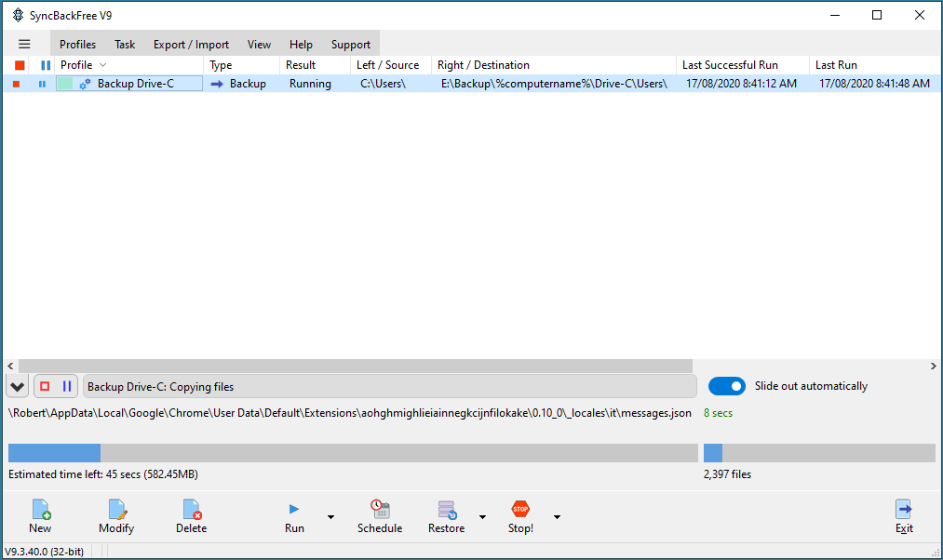Pause the task in the progress panel
This screenshot has width=943, height=560.
pos(67,386)
